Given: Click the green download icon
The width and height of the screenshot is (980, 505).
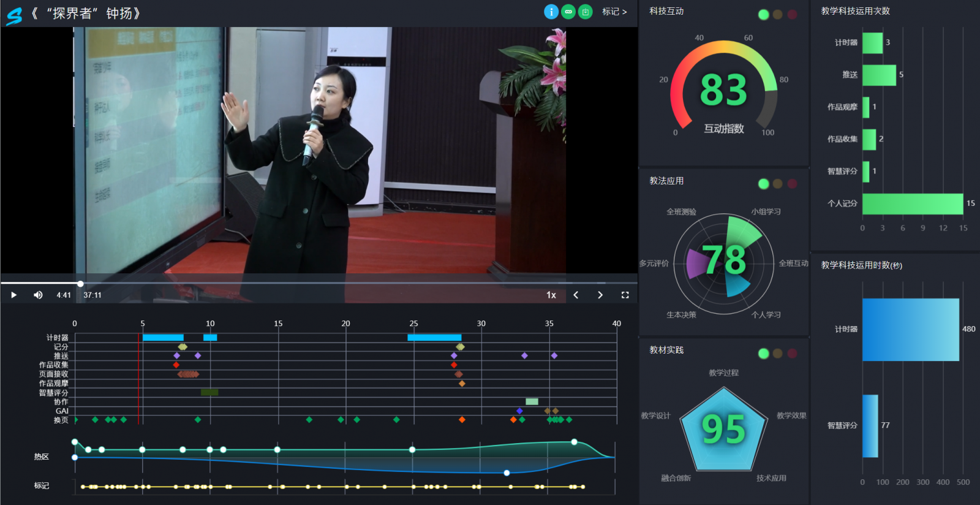Looking at the screenshot, I should click(586, 12).
